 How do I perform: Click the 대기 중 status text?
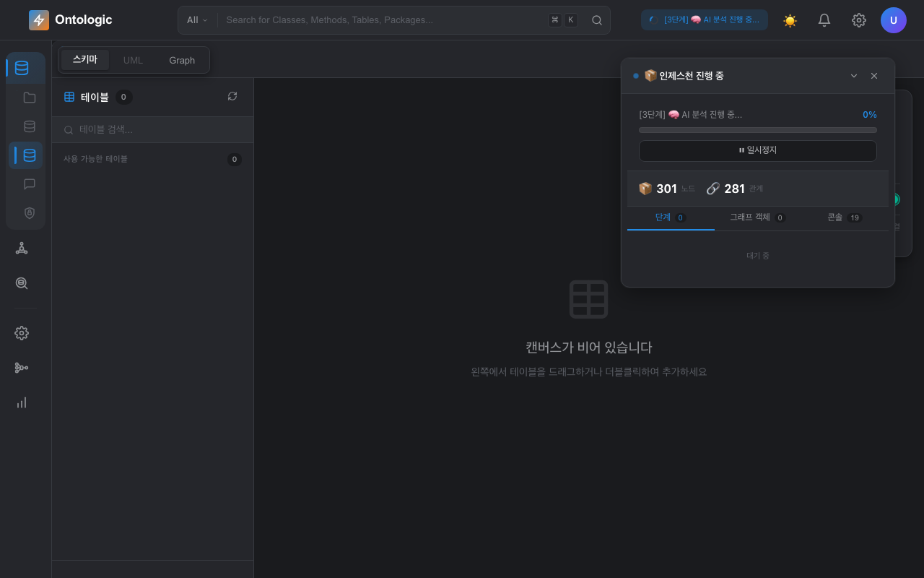click(x=758, y=256)
